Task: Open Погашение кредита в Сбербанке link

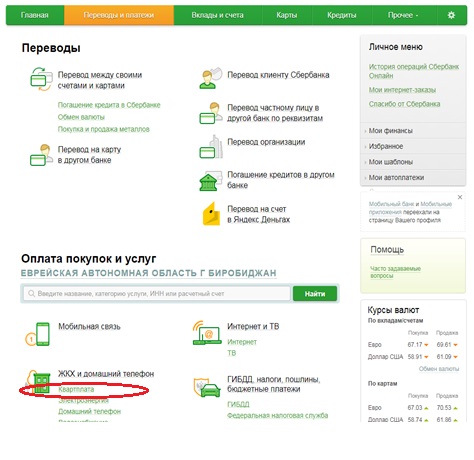Action: (x=109, y=105)
